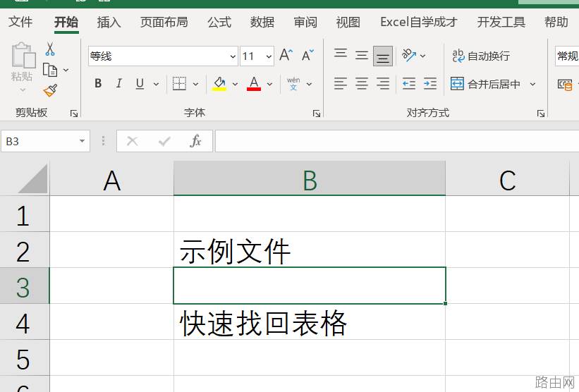This screenshot has height=392, width=579.
Task: Align text to middle of cell
Action: click(x=362, y=56)
